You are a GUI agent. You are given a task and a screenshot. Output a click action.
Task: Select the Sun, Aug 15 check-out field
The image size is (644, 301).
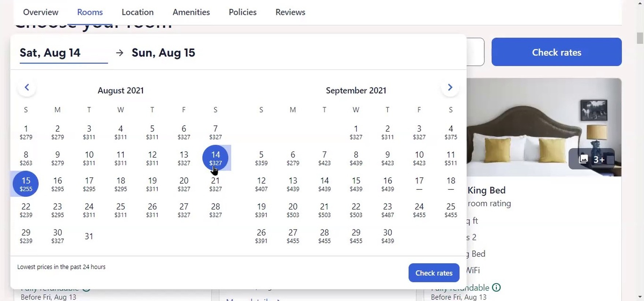point(163,53)
